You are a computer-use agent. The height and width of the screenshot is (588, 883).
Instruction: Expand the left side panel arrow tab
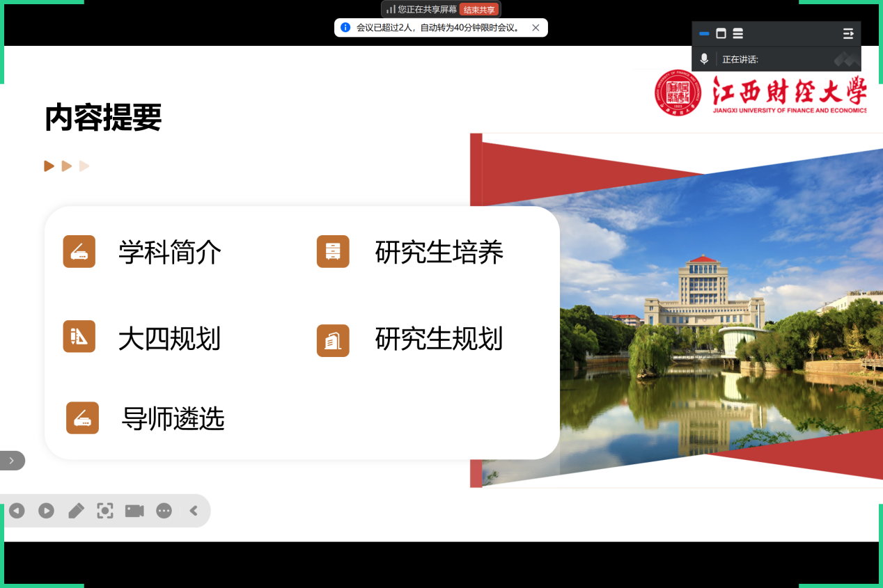11,461
